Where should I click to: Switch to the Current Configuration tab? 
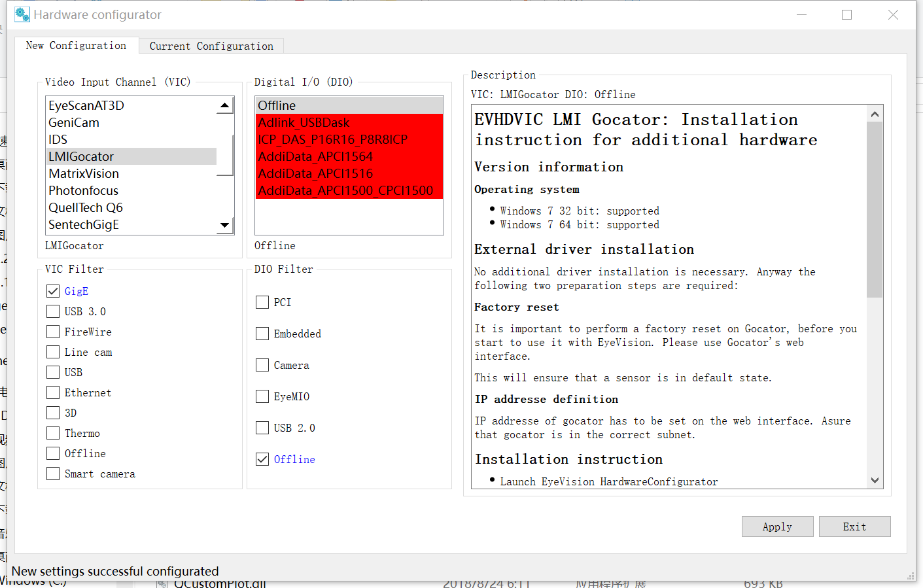[211, 46]
